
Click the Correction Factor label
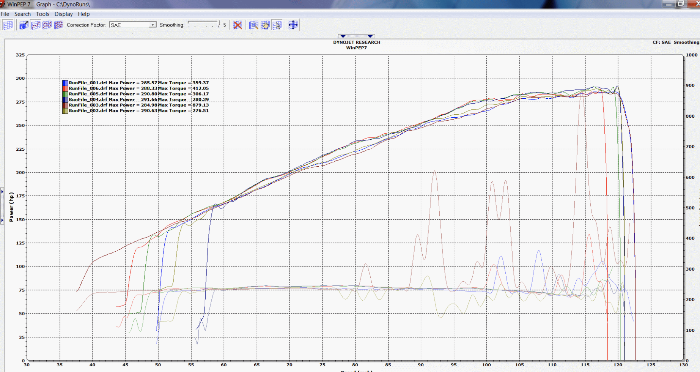86,25
